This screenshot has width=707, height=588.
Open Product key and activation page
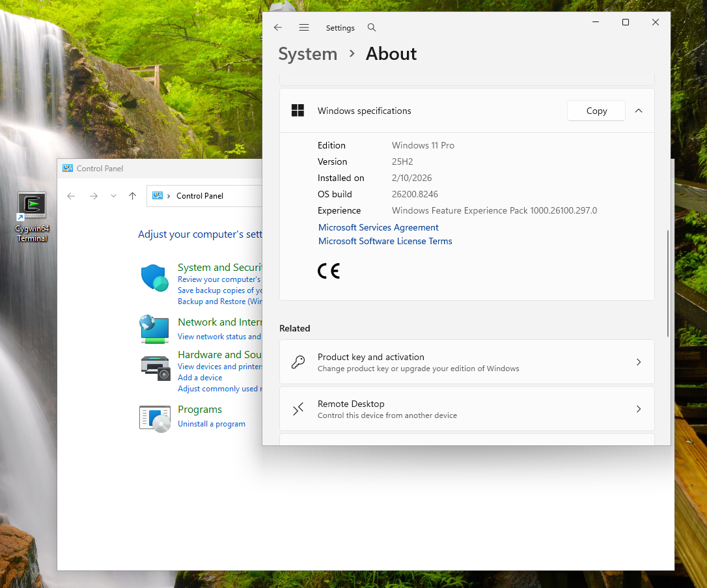(466, 362)
